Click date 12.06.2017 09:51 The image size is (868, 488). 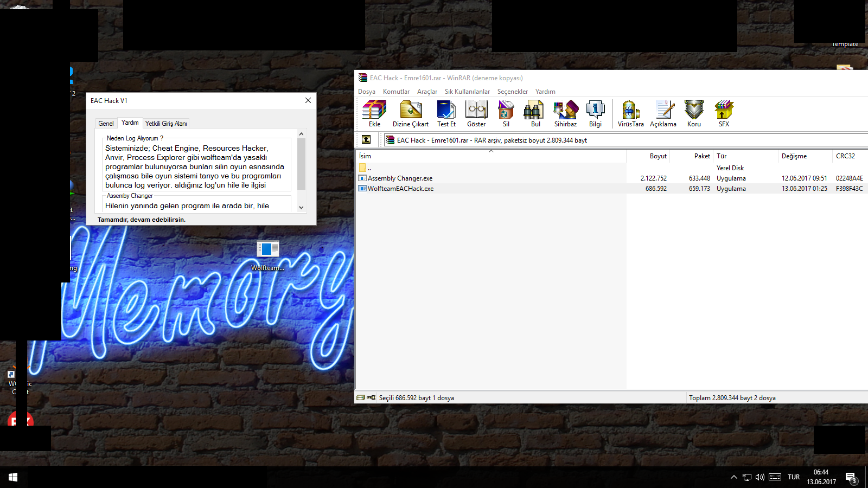coord(805,178)
